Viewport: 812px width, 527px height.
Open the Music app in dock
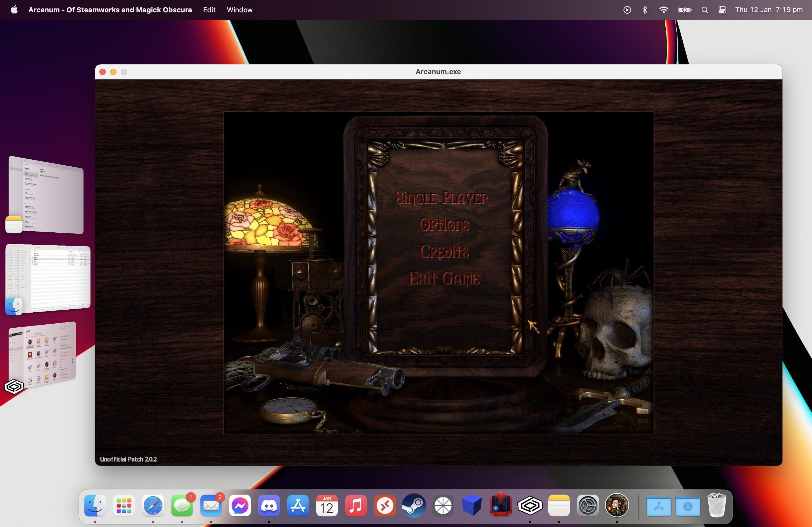point(356,506)
